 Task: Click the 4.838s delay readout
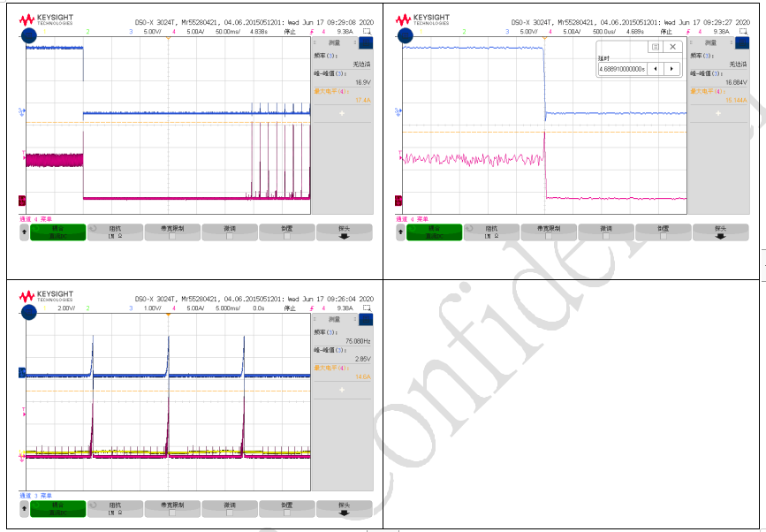(259, 32)
